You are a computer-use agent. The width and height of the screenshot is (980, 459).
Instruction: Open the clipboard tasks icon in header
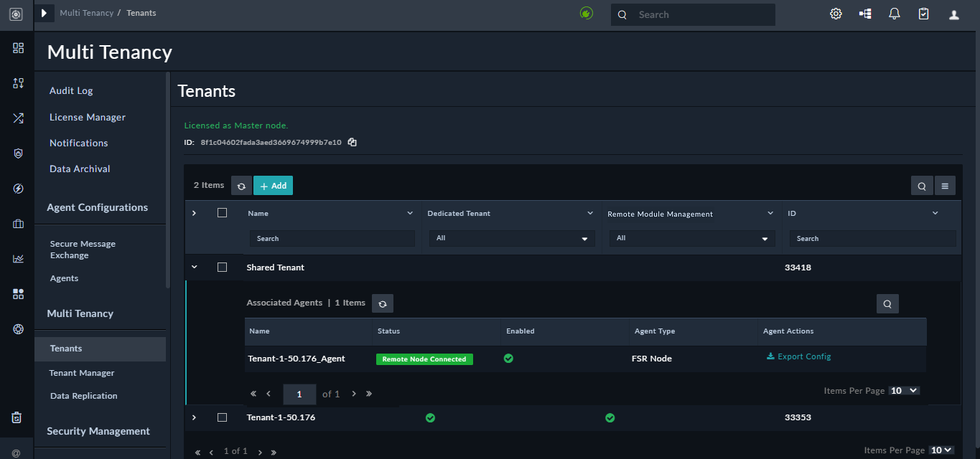pyautogui.click(x=924, y=14)
